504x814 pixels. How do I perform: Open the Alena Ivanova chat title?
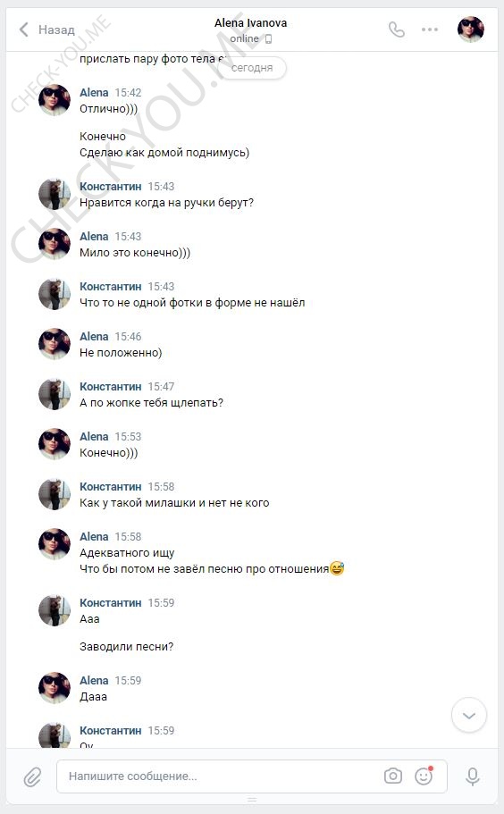click(251, 23)
